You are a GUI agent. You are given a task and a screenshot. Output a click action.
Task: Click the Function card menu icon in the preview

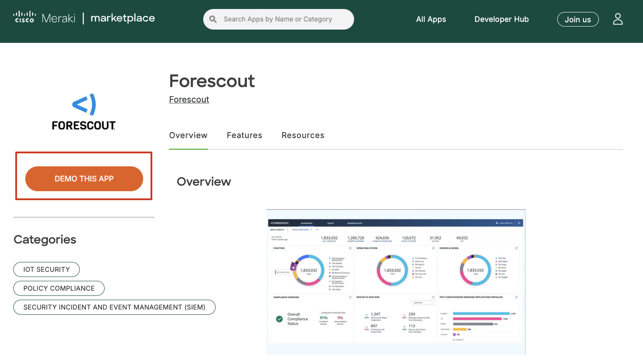point(351,248)
